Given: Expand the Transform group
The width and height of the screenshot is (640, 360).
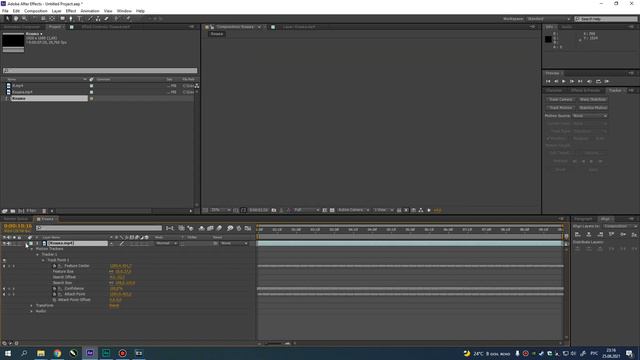Looking at the screenshot, I should pos(32,305).
